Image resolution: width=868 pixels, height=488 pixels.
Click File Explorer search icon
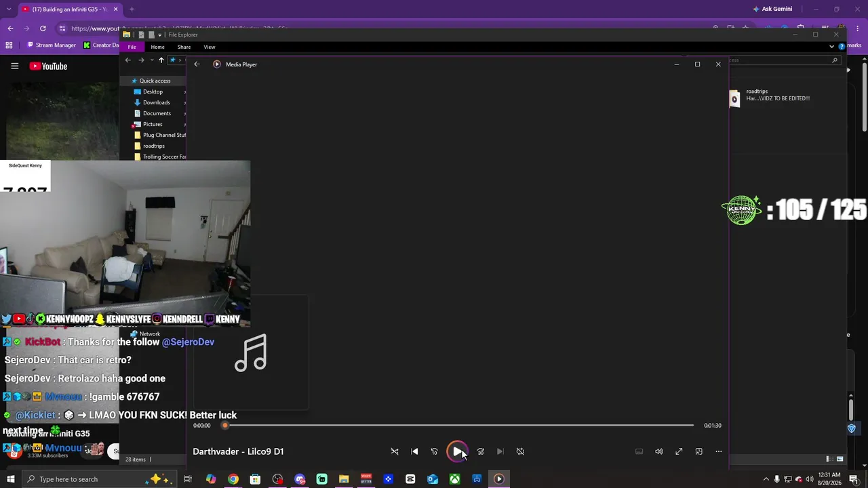(x=835, y=60)
